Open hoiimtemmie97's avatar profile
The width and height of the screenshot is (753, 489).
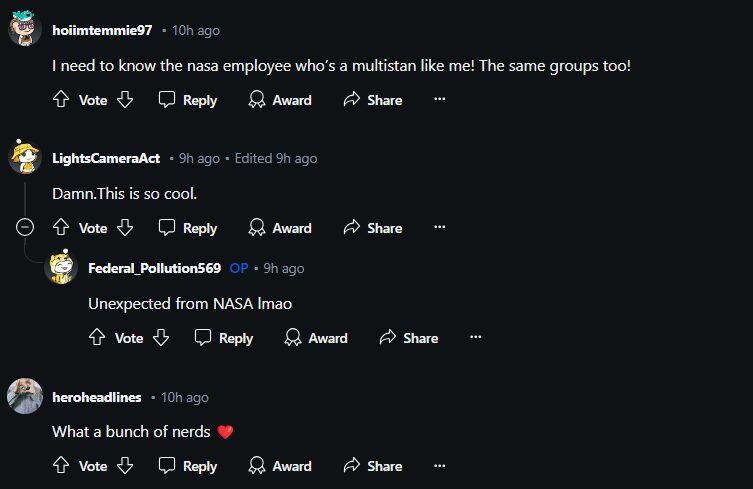(x=25, y=30)
